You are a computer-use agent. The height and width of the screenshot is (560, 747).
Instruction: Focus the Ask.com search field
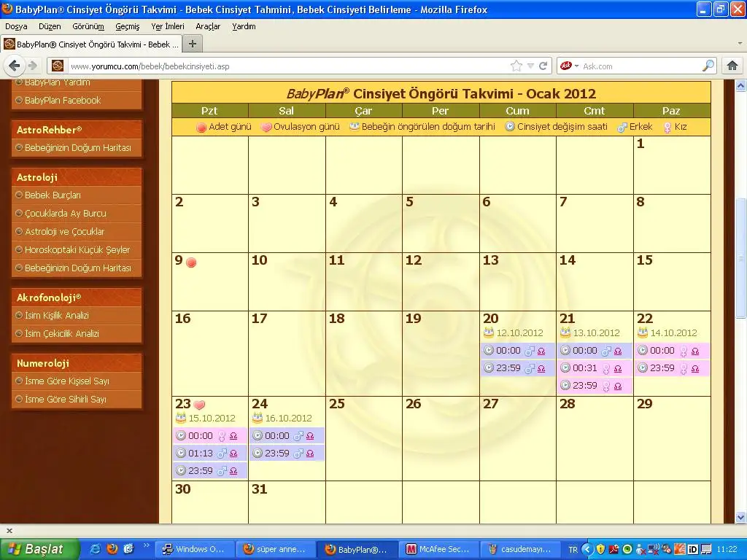coord(640,66)
